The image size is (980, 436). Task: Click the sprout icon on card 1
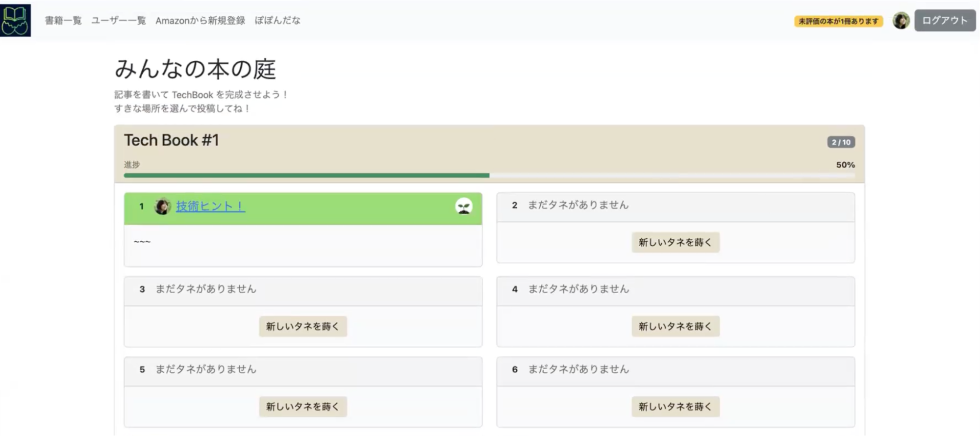point(463,206)
